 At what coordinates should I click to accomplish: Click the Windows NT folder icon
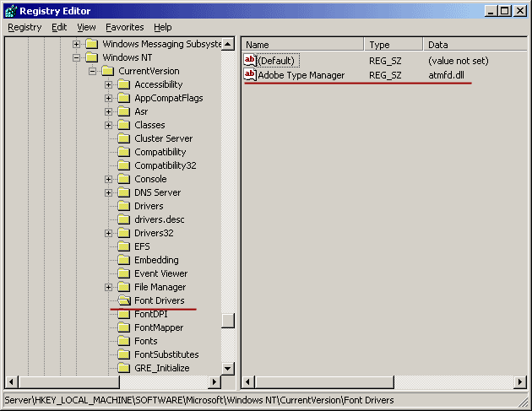click(92, 57)
